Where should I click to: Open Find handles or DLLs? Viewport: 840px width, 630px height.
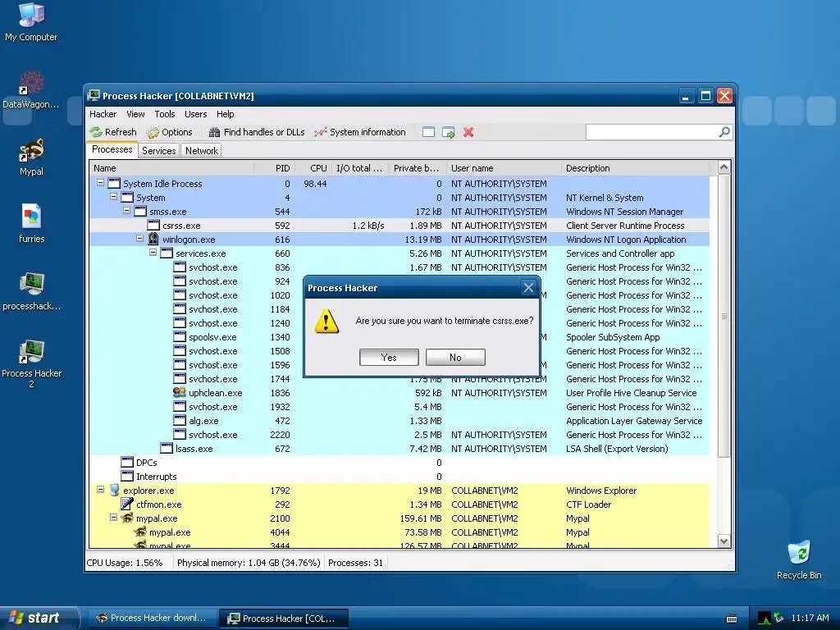point(257,132)
